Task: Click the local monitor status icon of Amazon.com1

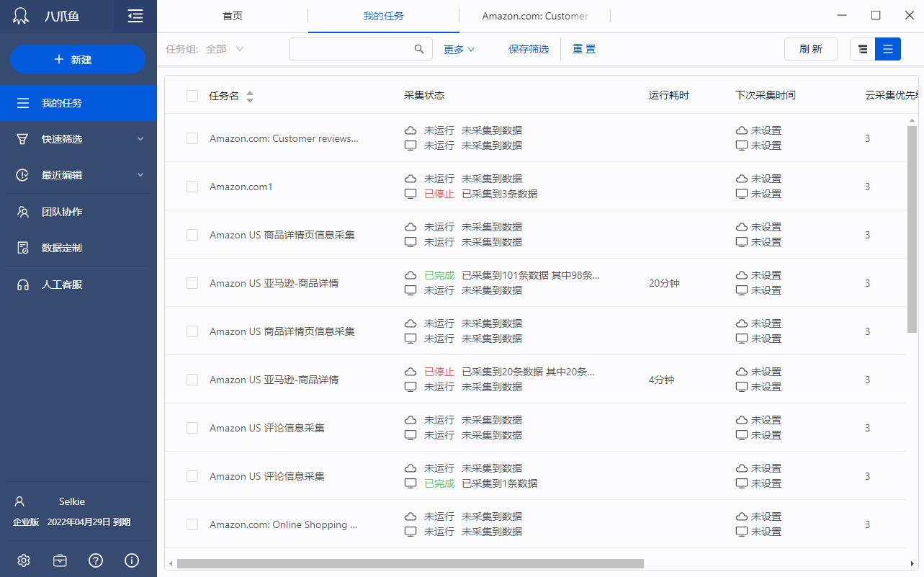Action: [411, 194]
